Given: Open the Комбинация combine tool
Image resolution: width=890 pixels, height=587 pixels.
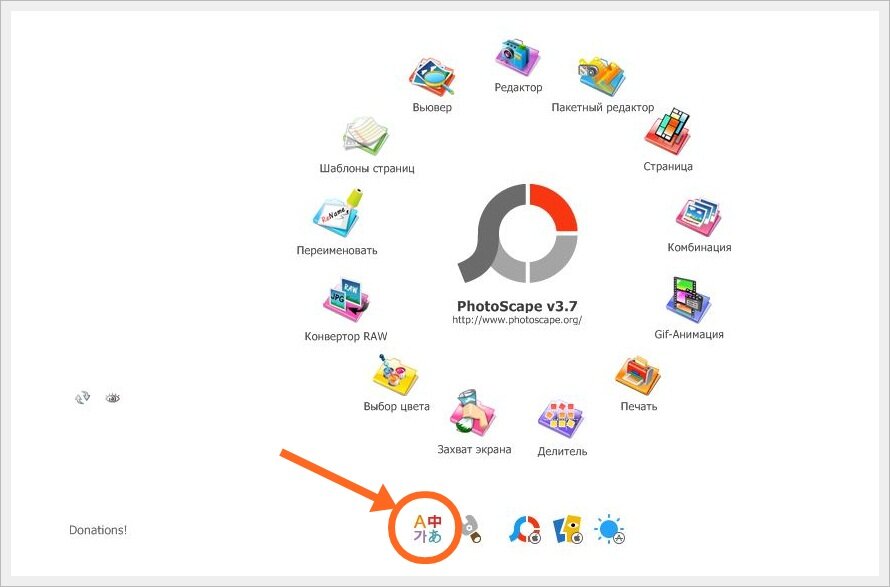Looking at the screenshot, I should (699, 217).
